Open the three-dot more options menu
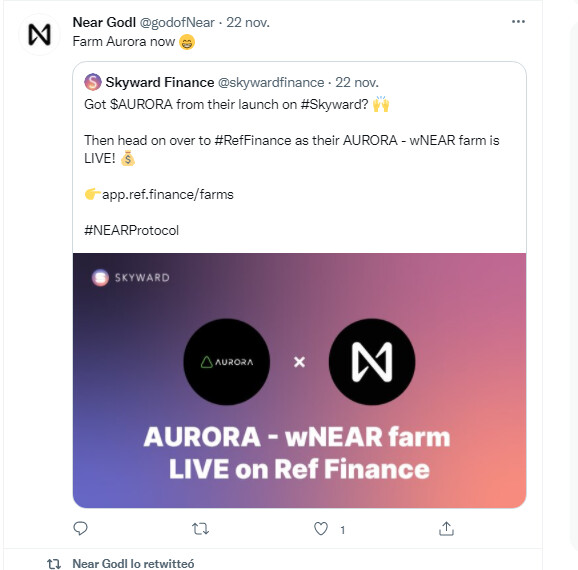The width and height of the screenshot is (578, 570). [518, 22]
